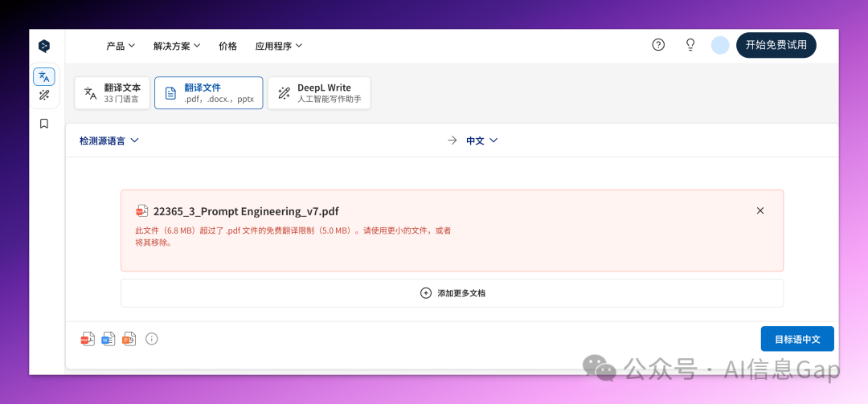Click the lightbulb tips icon

coord(690,45)
